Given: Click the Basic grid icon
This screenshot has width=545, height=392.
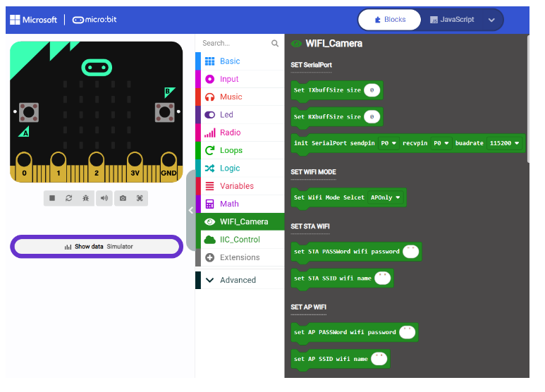Looking at the screenshot, I should [x=209, y=61].
